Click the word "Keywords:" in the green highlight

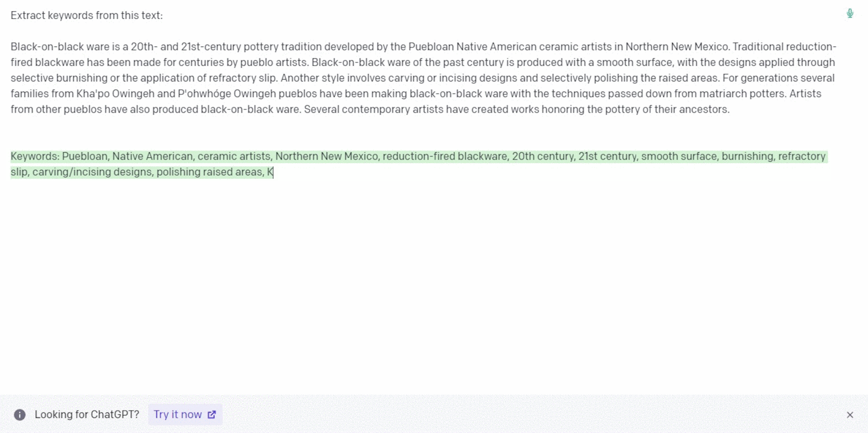click(35, 156)
